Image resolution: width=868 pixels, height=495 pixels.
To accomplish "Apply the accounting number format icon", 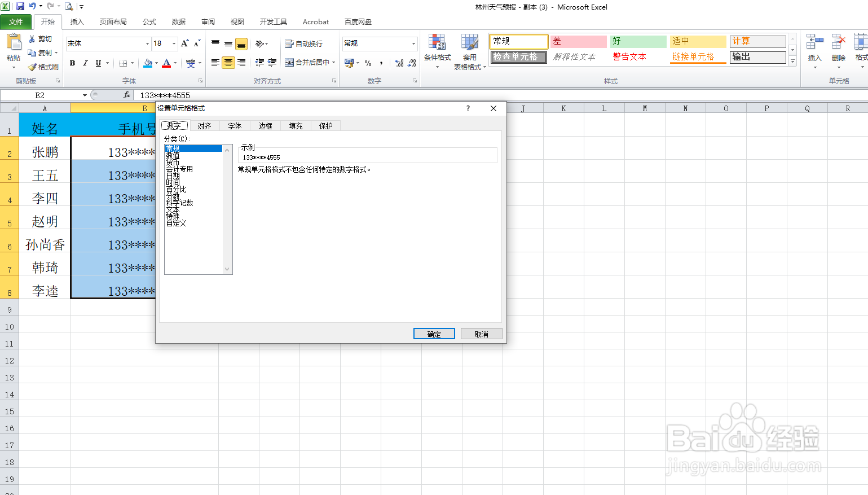I will [x=349, y=63].
